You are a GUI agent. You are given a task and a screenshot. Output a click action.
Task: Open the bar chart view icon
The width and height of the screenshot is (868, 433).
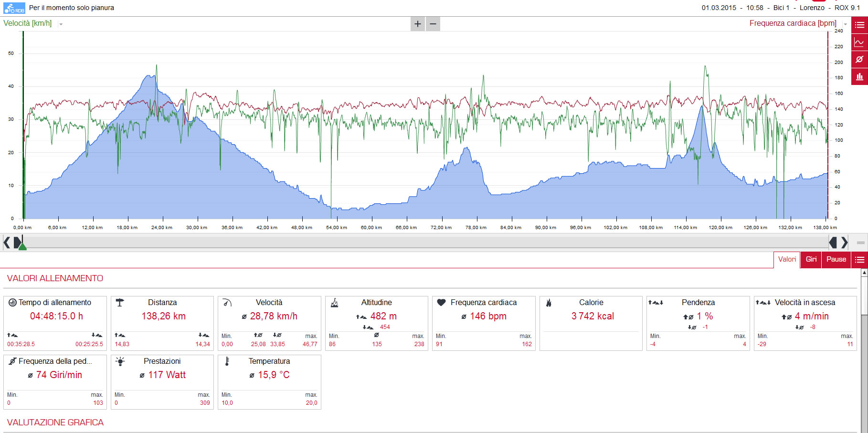click(x=859, y=76)
